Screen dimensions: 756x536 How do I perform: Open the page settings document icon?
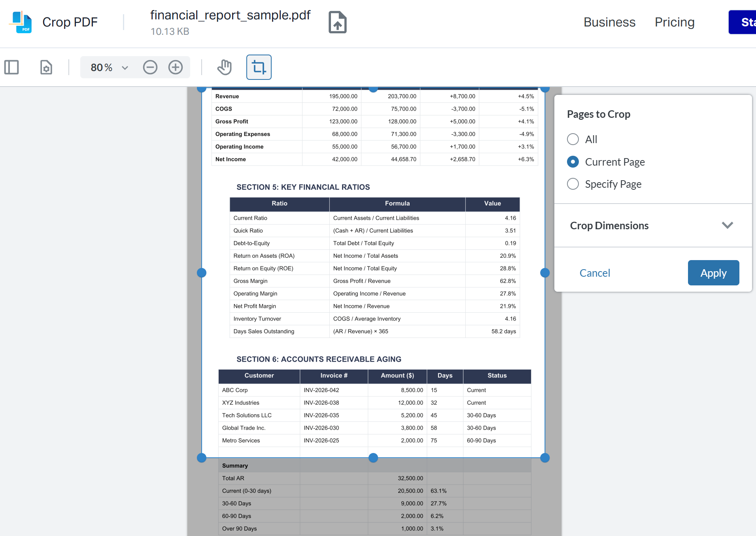pos(46,67)
